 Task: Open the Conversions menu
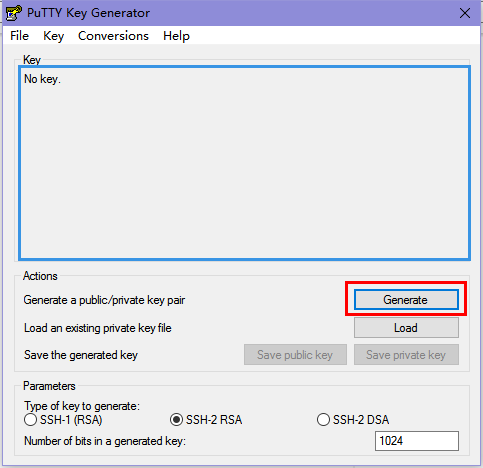point(113,36)
